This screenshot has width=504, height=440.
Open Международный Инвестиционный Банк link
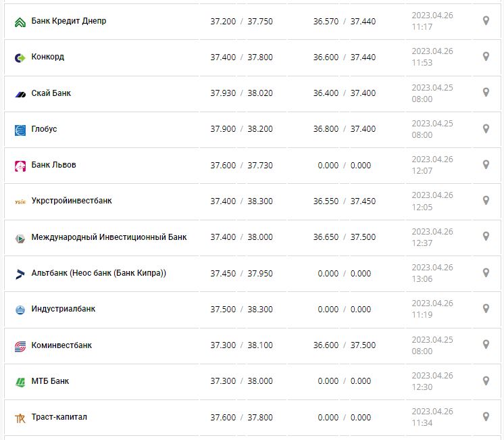tap(109, 237)
